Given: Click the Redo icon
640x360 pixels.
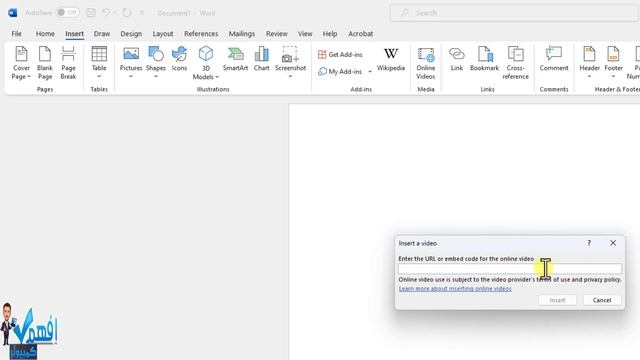Looking at the screenshot, I should coord(127,13).
